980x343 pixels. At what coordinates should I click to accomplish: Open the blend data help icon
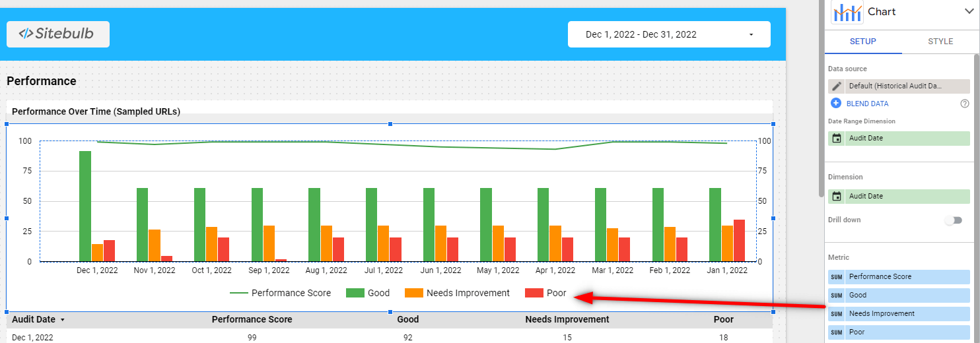point(965,104)
